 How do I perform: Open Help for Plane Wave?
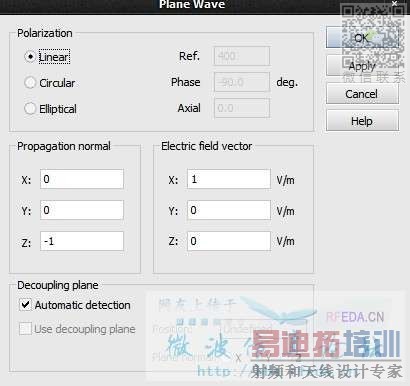[x=362, y=121]
